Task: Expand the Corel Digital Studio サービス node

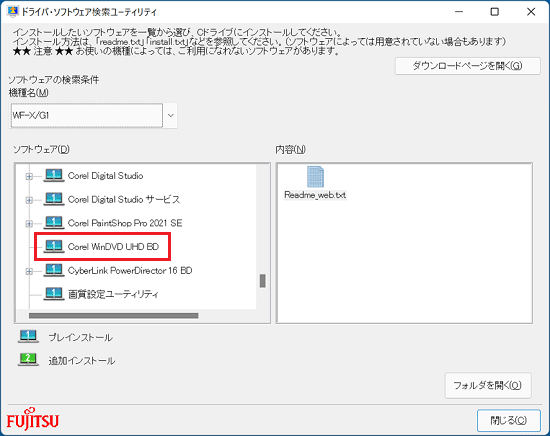Action: tap(29, 200)
